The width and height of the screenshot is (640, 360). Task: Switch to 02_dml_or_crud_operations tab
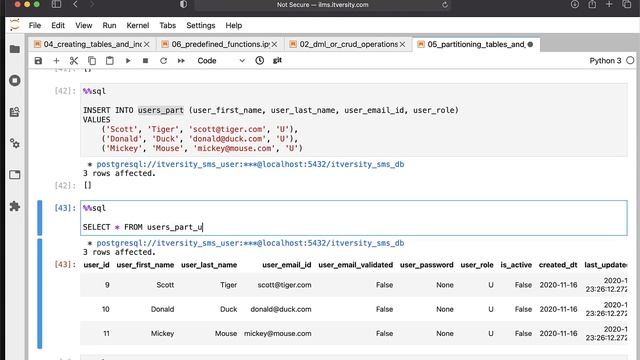tap(349, 44)
